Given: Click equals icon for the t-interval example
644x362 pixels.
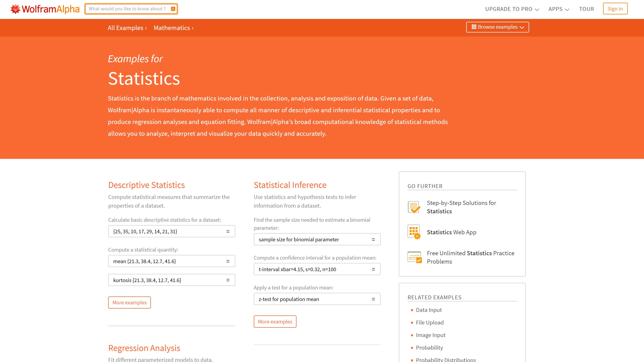Looking at the screenshot, I should [373, 269].
